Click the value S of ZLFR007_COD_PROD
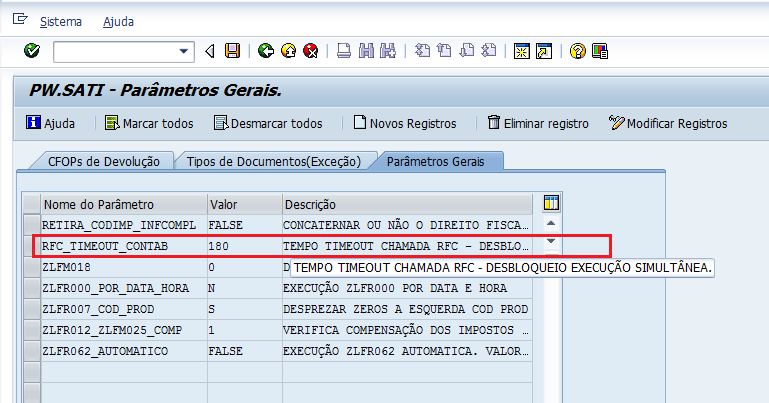769x403 pixels. tap(245, 309)
